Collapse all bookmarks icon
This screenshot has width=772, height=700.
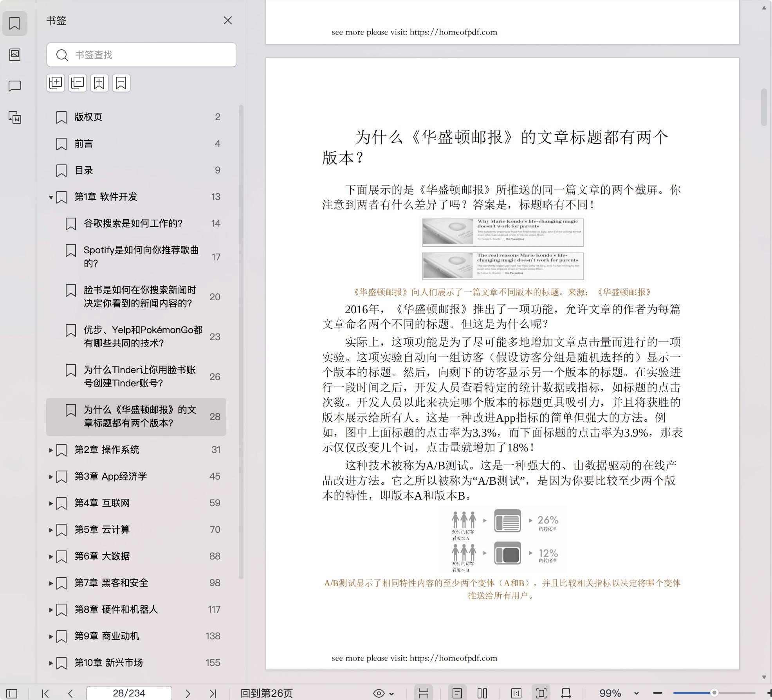(x=78, y=83)
